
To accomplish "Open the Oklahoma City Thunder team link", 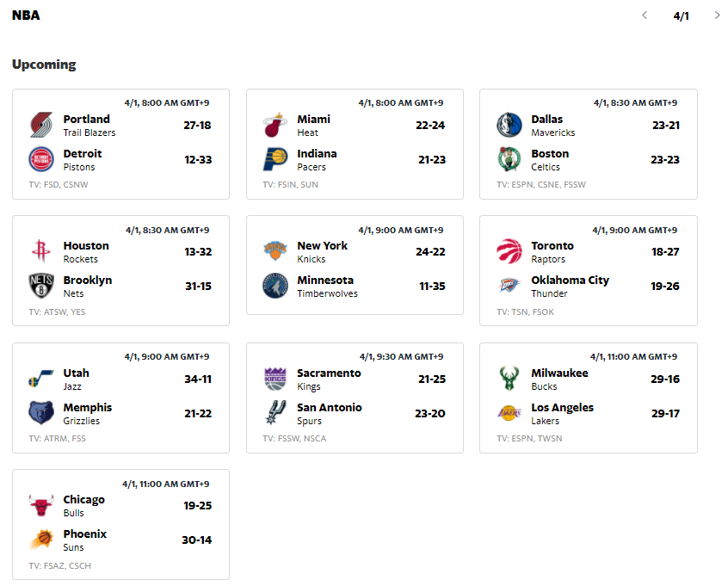I will click(x=571, y=286).
